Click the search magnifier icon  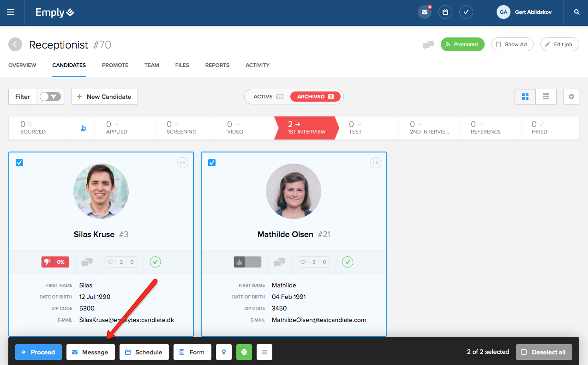coord(576,12)
